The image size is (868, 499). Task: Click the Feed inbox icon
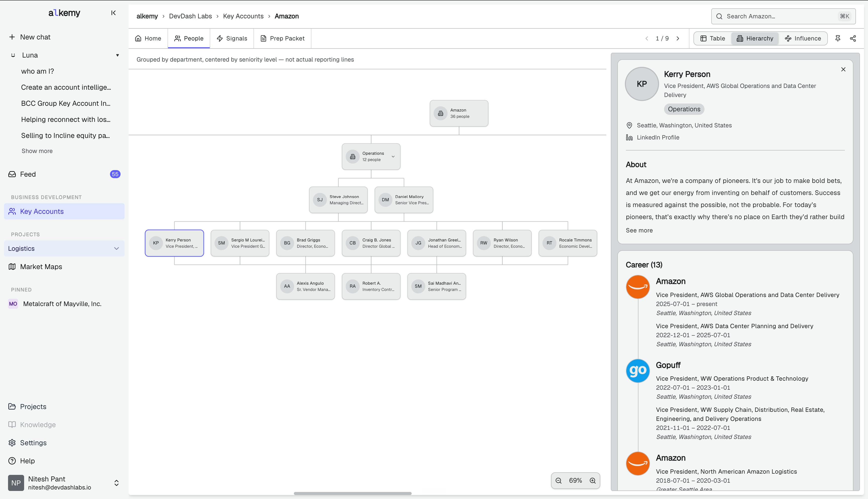pos(12,174)
